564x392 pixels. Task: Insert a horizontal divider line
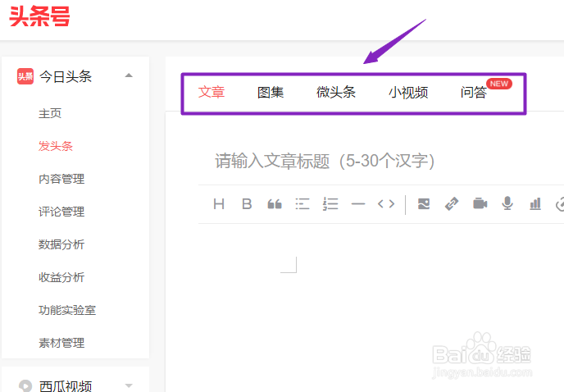pyautogui.click(x=358, y=204)
